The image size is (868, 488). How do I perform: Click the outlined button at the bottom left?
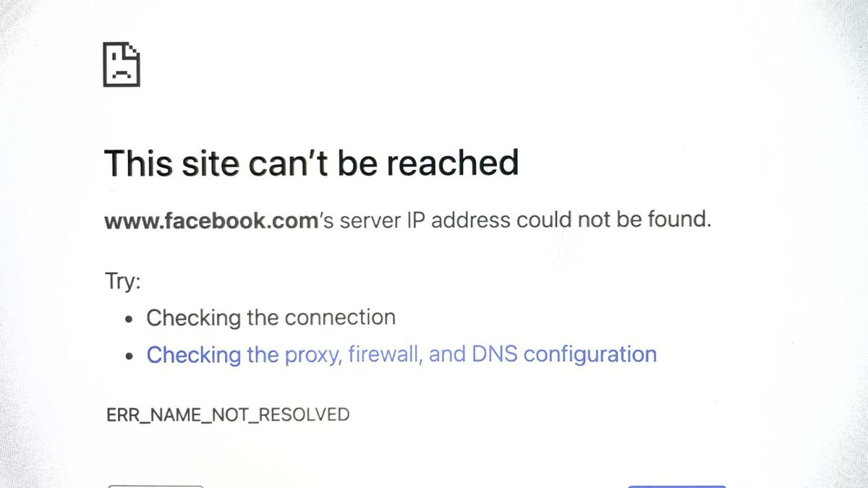pyautogui.click(x=156, y=486)
